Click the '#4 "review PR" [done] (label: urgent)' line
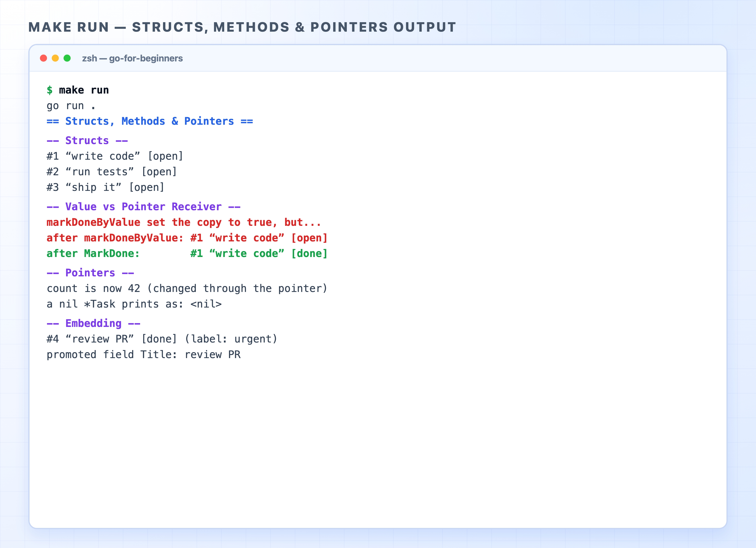Screen dimensions: 756x548 tap(162, 339)
